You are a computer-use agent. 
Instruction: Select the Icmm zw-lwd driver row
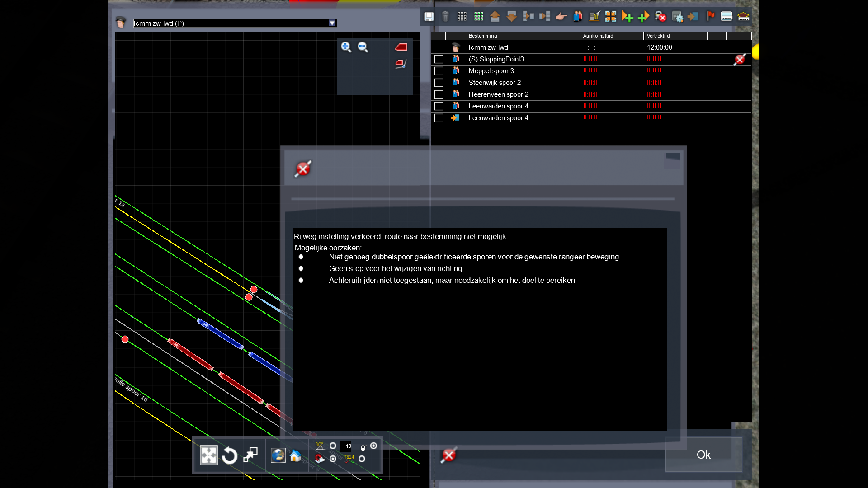point(591,47)
